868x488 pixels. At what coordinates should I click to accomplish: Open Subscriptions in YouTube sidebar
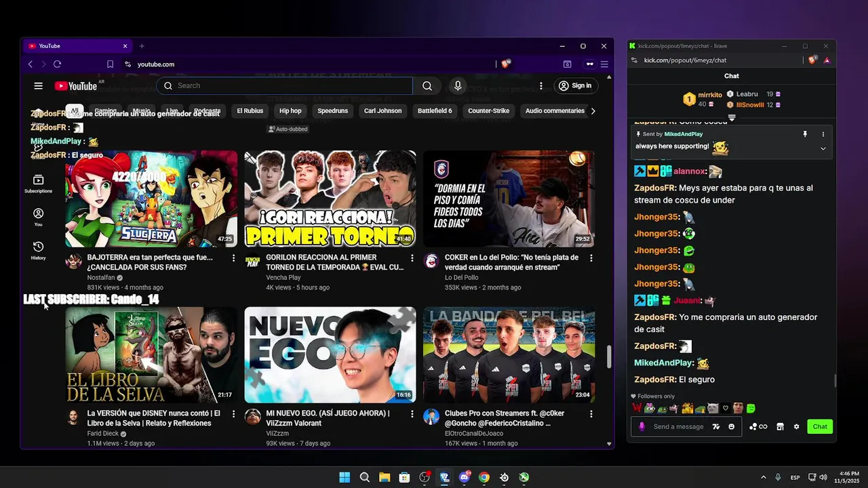pyautogui.click(x=39, y=184)
